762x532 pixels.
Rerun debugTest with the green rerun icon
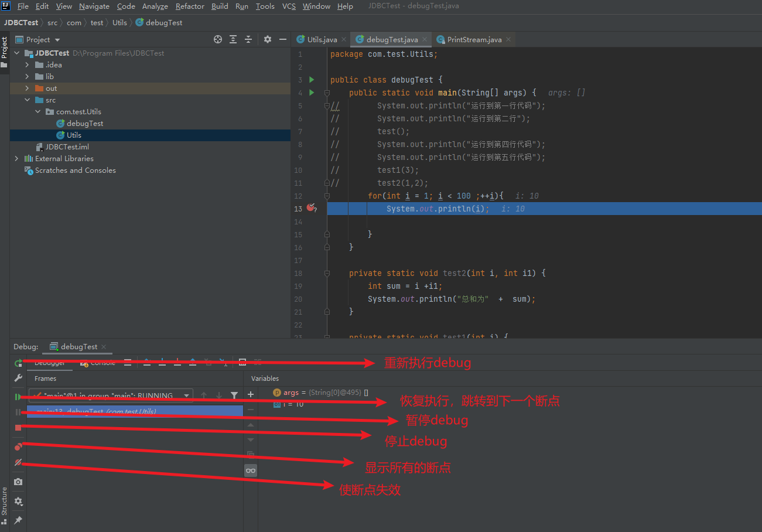[x=18, y=363]
